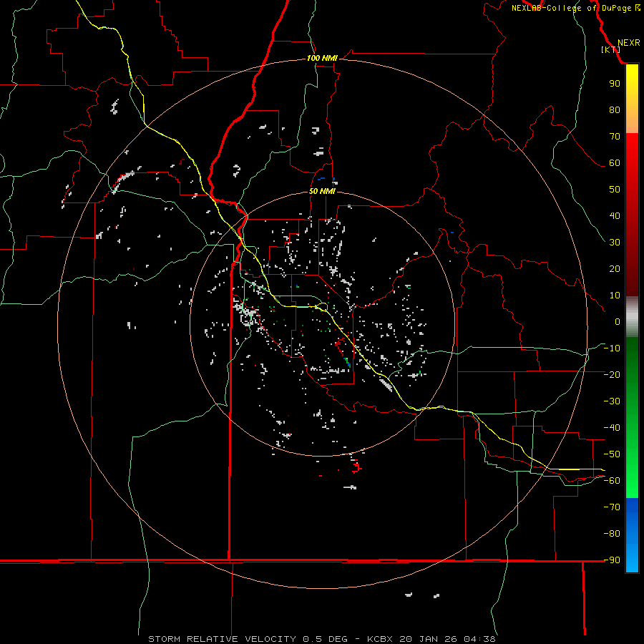Click the -70 value on the velocity scale

coord(612,507)
